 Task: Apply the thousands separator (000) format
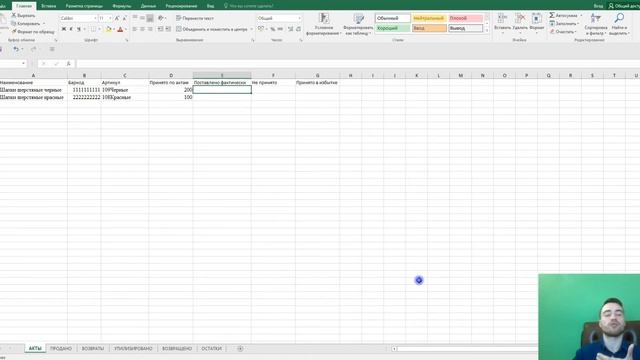tap(280, 29)
